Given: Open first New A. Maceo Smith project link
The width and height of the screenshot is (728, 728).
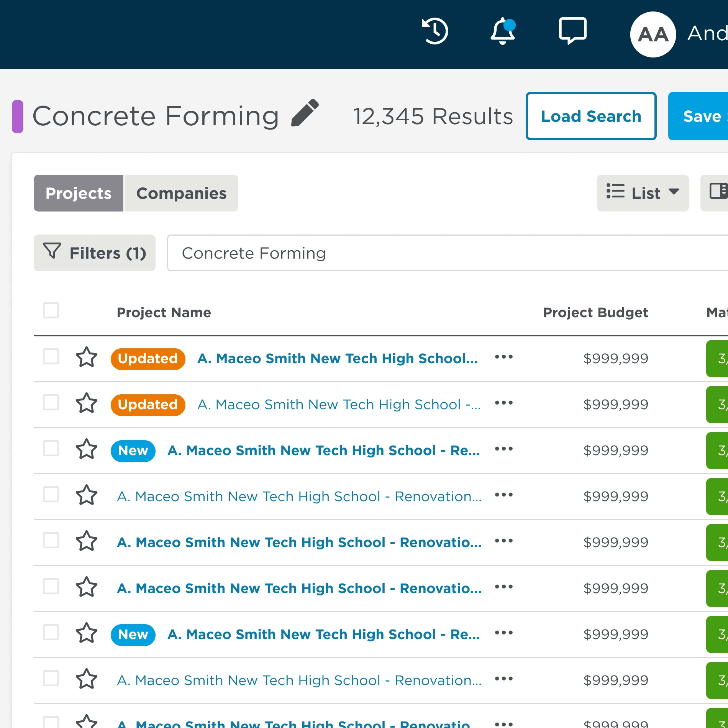Looking at the screenshot, I should click(x=324, y=450).
